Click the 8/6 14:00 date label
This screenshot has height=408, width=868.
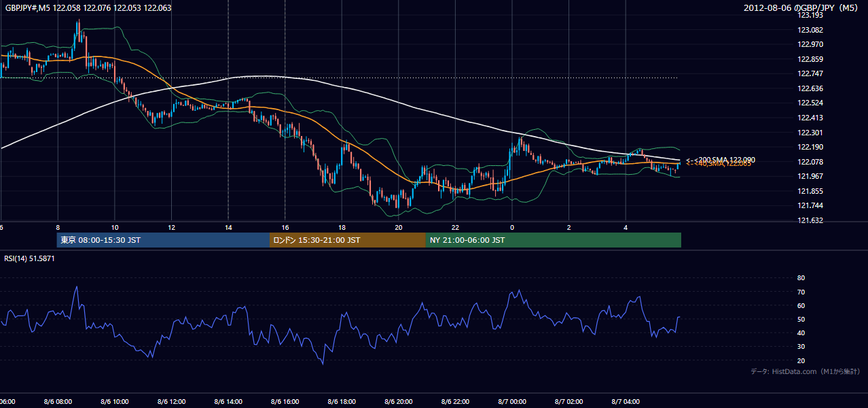[228, 402]
